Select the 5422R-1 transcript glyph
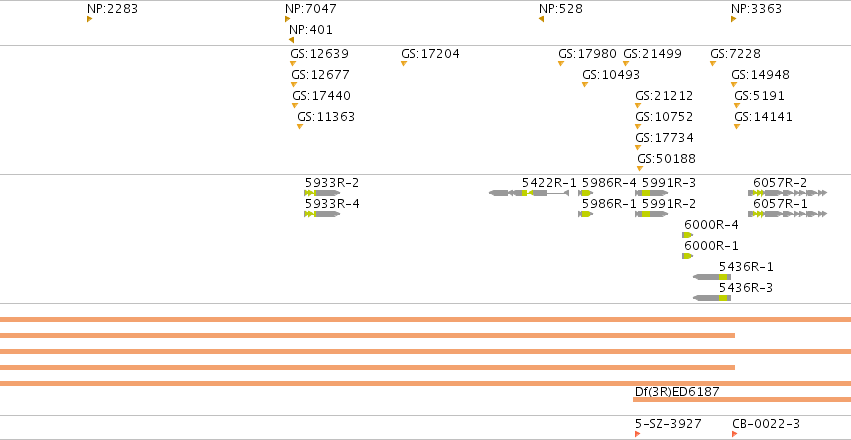 click(529, 193)
